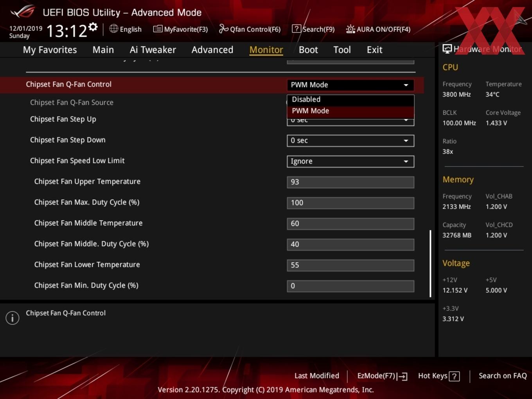The image size is (532, 399).
Task: Select Chipset Fan Speed Low Limit label
Action: (77, 161)
